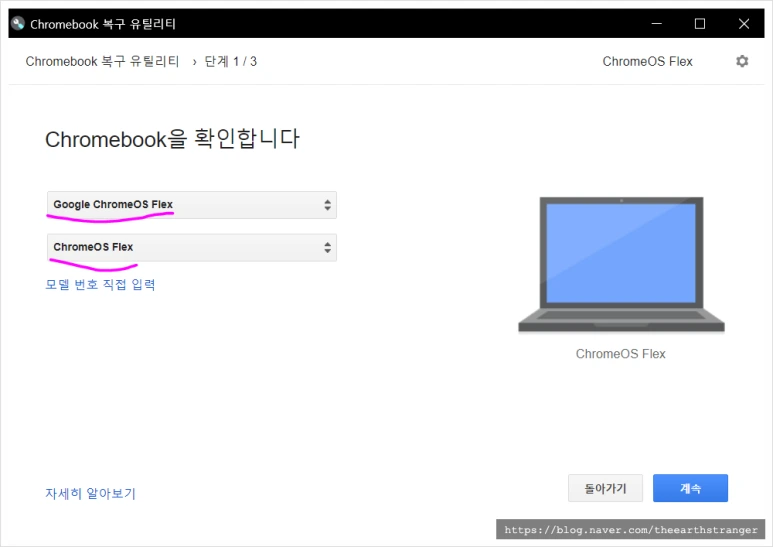Screen dimensions: 773x547
Task: Open the 자세히 알아보기 link
Action: [x=91, y=493]
